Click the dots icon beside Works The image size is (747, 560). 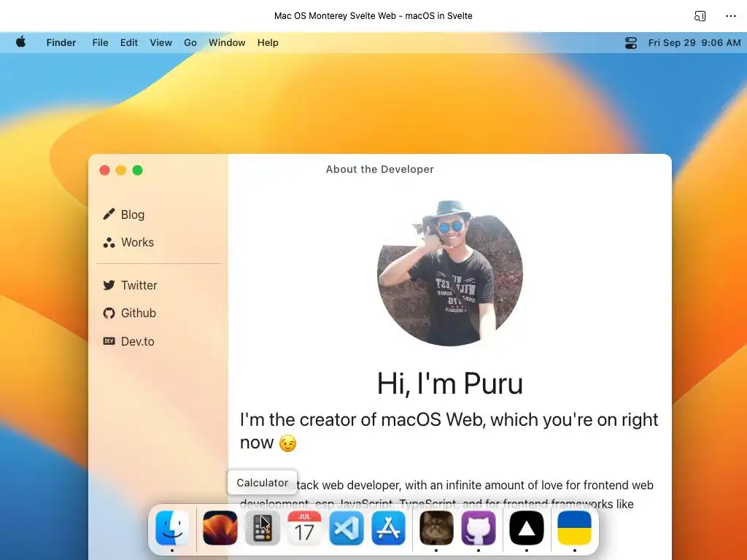coord(109,242)
